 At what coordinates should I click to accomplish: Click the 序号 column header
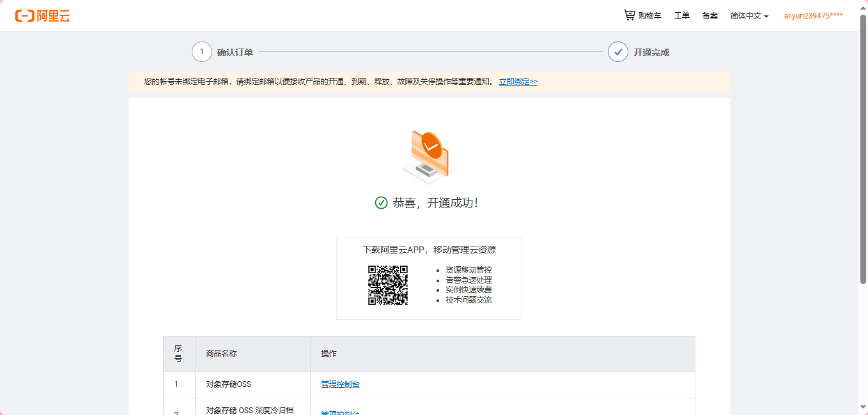[178, 354]
